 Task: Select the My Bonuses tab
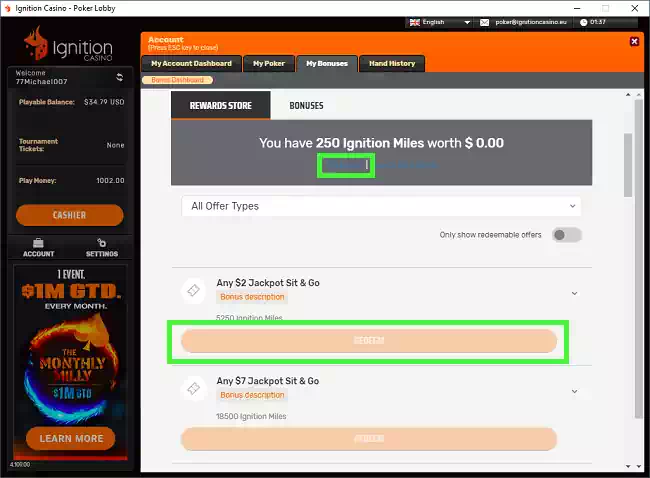coord(327,63)
